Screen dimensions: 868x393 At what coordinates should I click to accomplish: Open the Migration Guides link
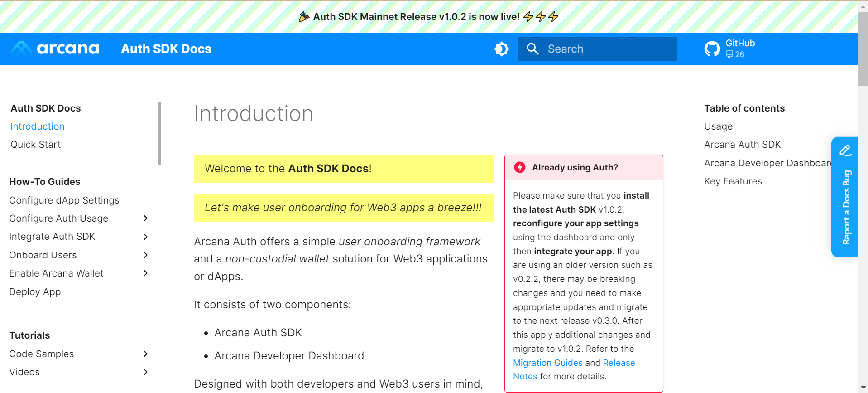pyautogui.click(x=547, y=363)
